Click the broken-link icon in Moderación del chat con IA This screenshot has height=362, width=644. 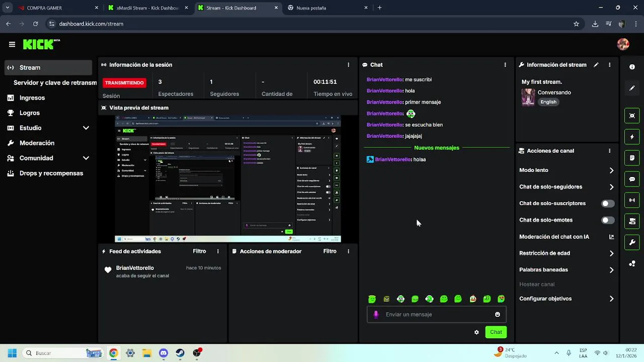point(612,237)
